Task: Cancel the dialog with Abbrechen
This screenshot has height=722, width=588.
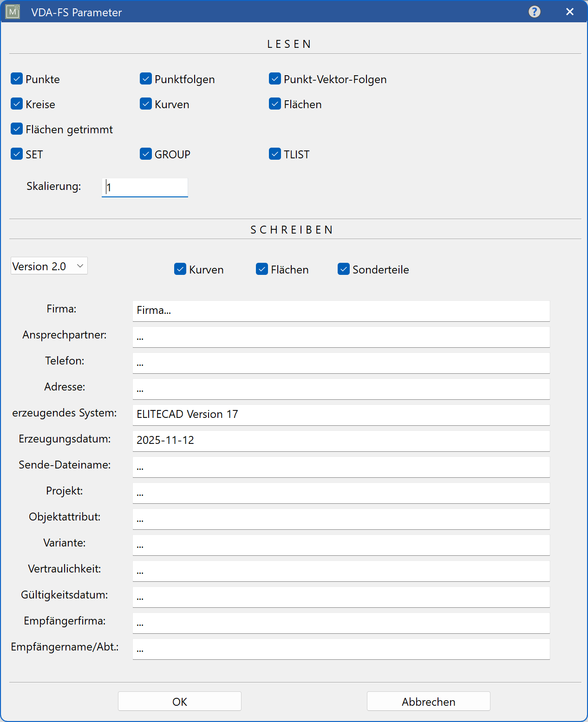Action: point(428,701)
